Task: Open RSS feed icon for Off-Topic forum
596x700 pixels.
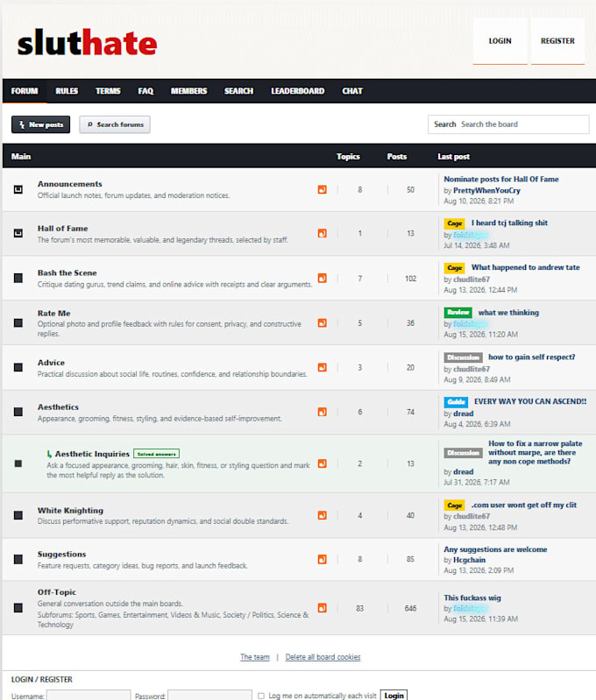Action: 322,608
